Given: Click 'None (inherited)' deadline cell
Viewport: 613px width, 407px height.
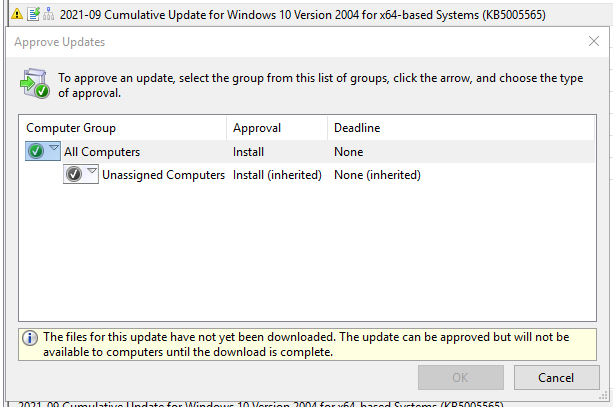Looking at the screenshot, I should (x=377, y=175).
